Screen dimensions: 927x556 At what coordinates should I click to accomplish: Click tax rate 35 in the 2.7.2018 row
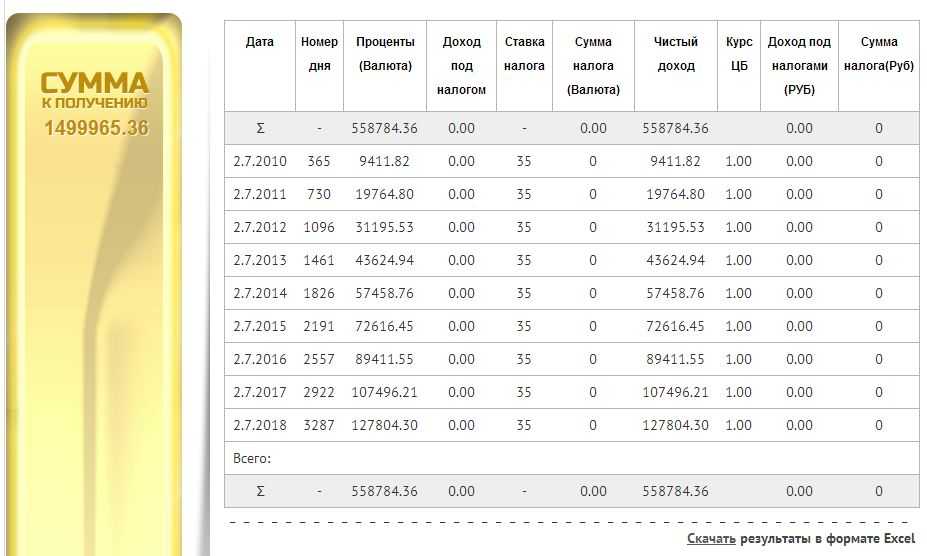524,425
